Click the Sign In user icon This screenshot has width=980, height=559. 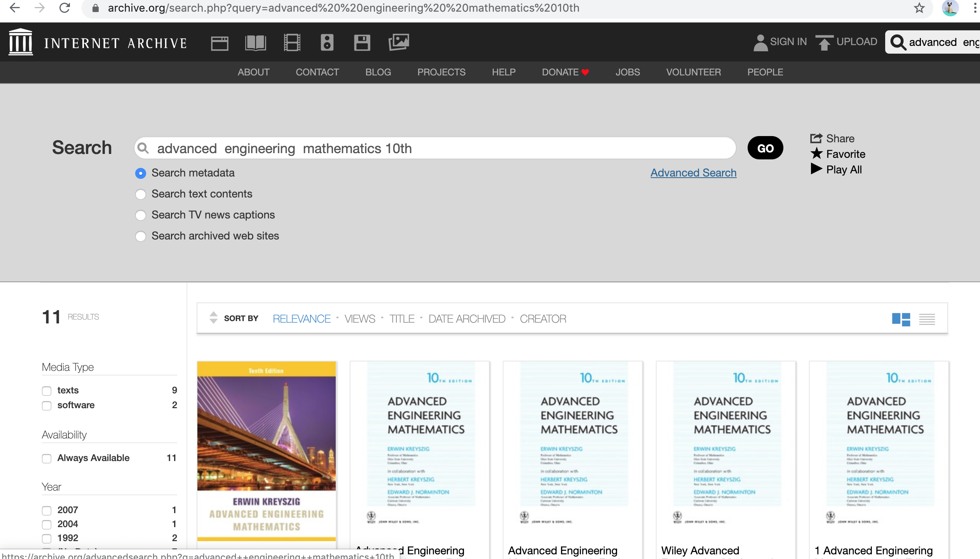(x=760, y=42)
